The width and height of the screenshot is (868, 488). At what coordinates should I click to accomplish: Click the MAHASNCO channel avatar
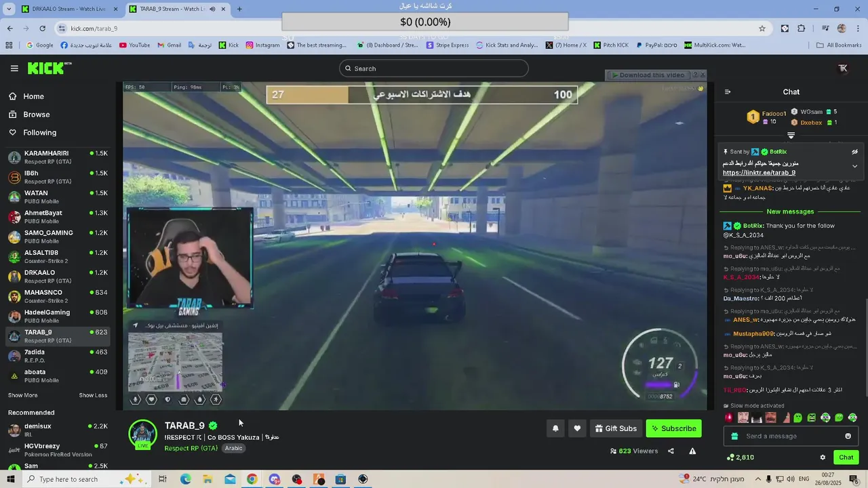point(14,296)
